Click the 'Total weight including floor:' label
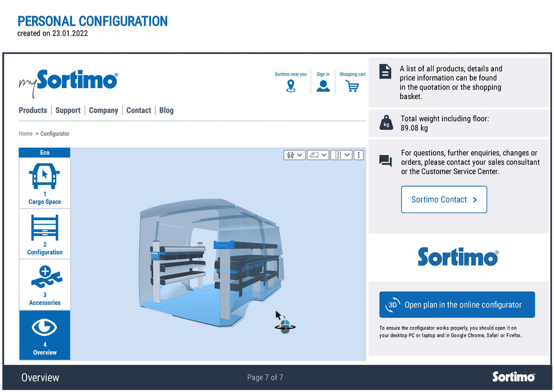 coord(445,118)
